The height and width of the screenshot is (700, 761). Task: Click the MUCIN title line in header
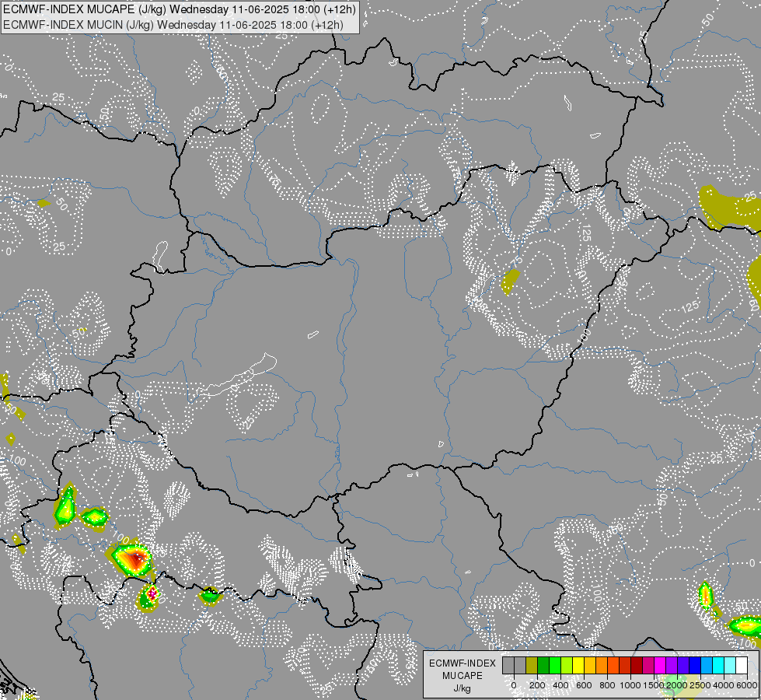click(x=173, y=24)
